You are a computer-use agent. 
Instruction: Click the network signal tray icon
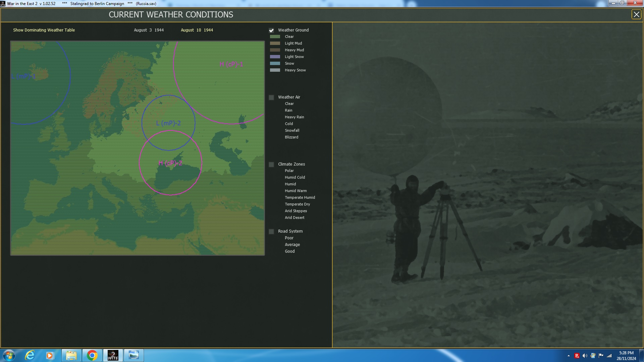609,356
